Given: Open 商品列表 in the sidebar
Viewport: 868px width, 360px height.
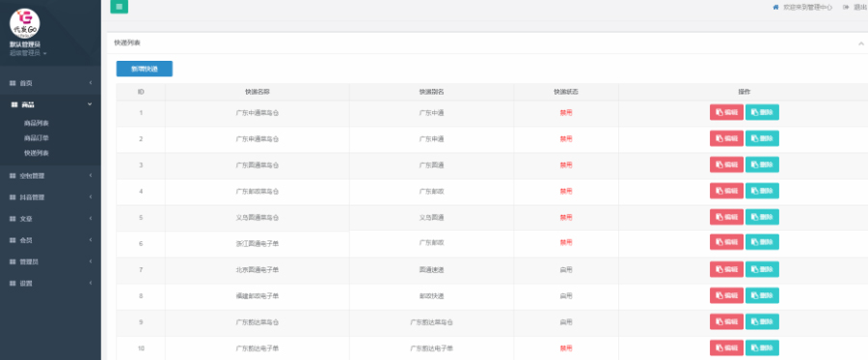Looking at the screenshot, I should click(x=37, y=123).
